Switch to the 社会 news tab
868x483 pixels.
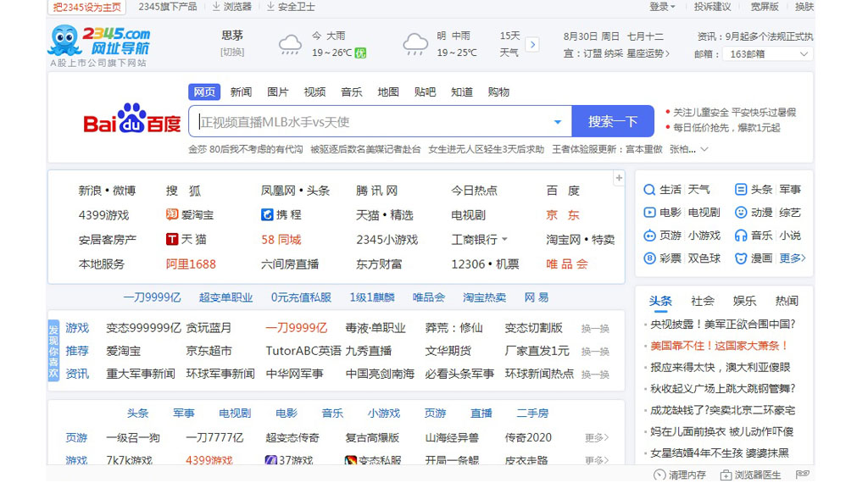(x=703, y=301)
